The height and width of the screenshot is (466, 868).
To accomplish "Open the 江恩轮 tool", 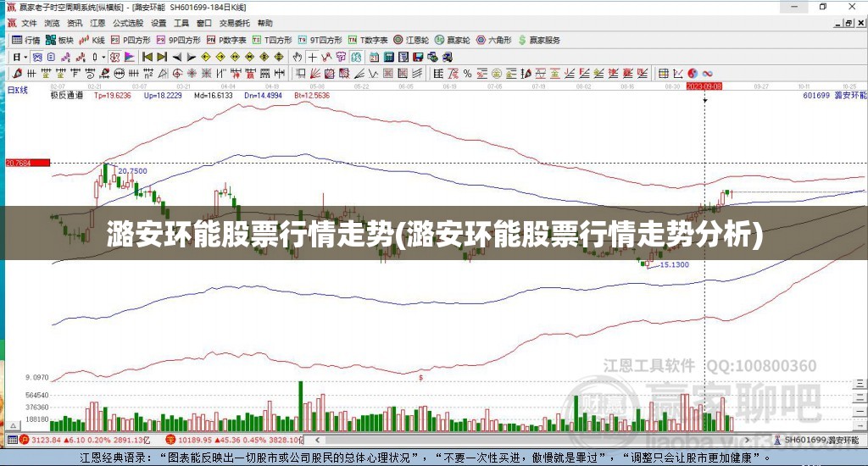I will point(411,40).
